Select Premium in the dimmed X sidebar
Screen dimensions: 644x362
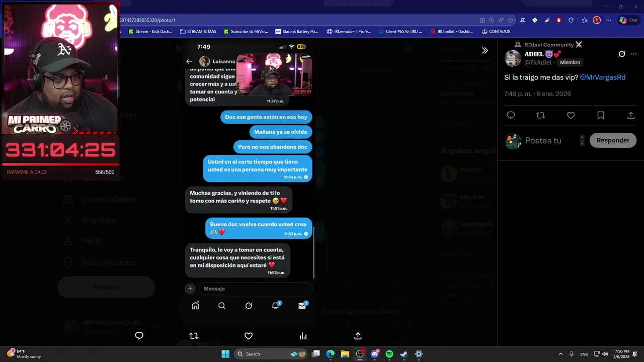point(90,220)
